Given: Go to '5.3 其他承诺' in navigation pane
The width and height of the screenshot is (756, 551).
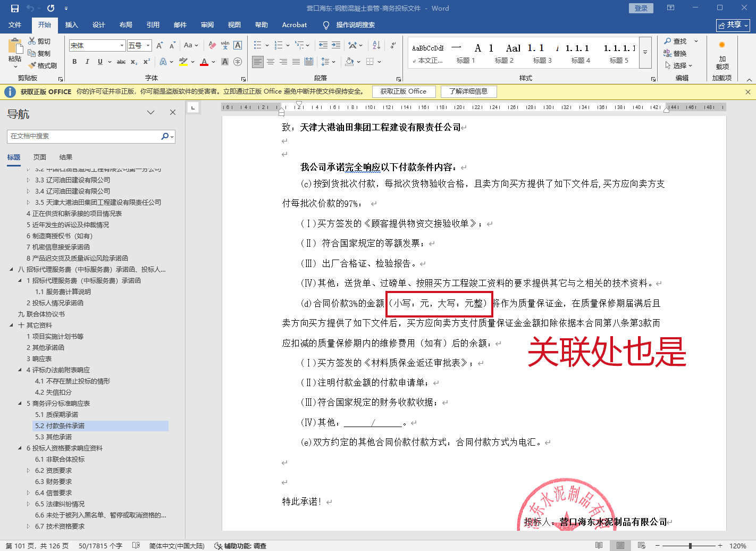Looking at the screenshot, I should pos(54,437).
